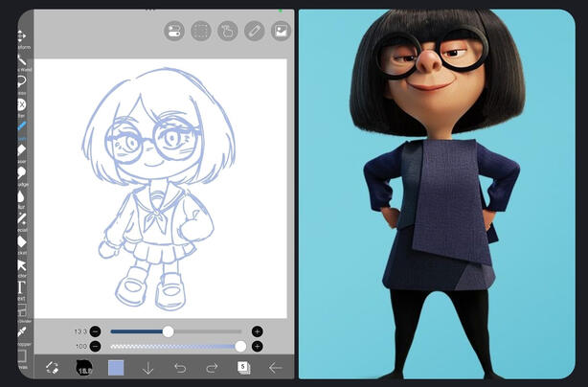Image resolution: width=588 pixels, height=387 pixels.
Task: Select the Bucket fill tool
Action: click(x=21, y=242)
